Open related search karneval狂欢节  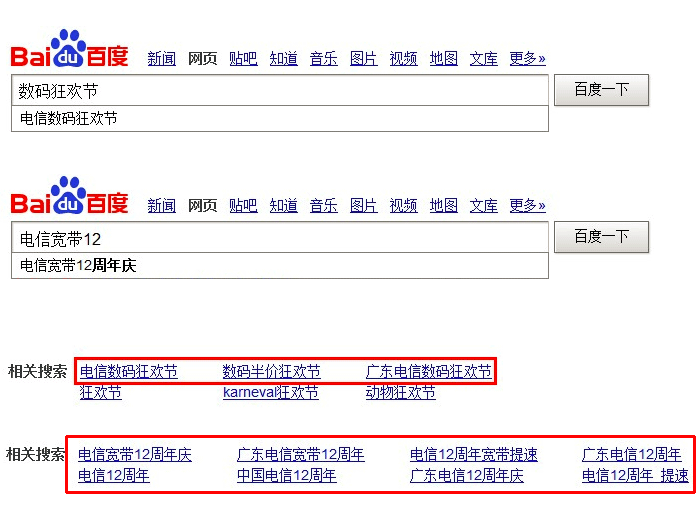[x=271, y=392]
